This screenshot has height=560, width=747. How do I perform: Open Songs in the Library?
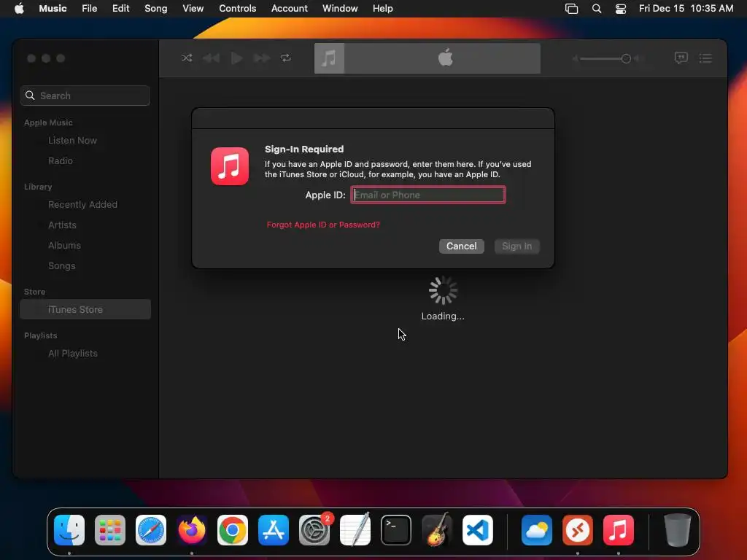[x=62, y=266]
